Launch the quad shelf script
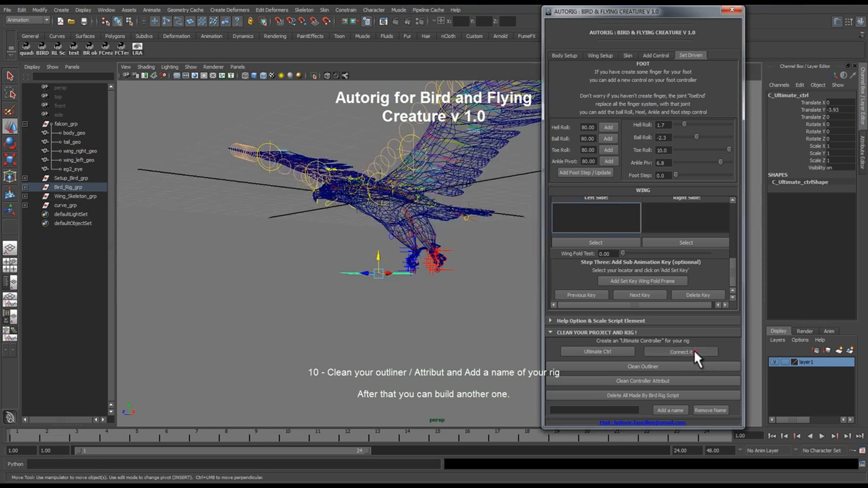 26,49
